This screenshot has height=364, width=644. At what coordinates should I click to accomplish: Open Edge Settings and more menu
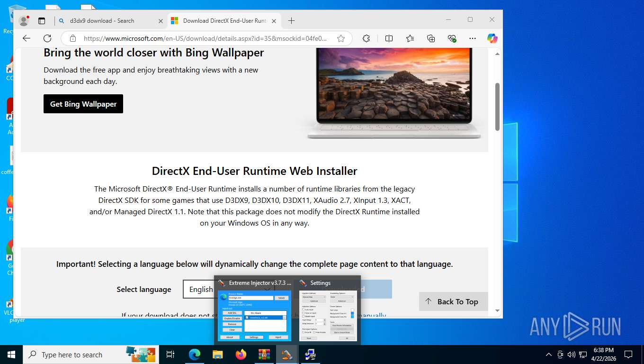tap(472, 38)
